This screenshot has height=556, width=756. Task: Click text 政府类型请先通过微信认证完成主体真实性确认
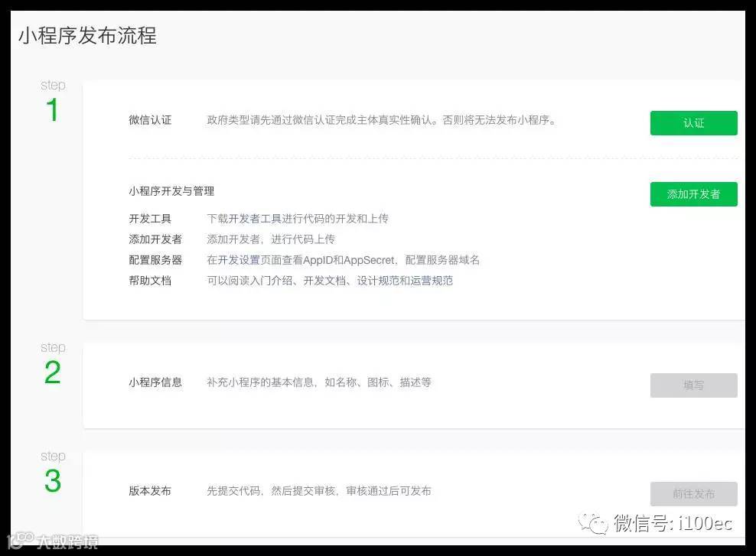pyautogui.click(x=381, y=120)
